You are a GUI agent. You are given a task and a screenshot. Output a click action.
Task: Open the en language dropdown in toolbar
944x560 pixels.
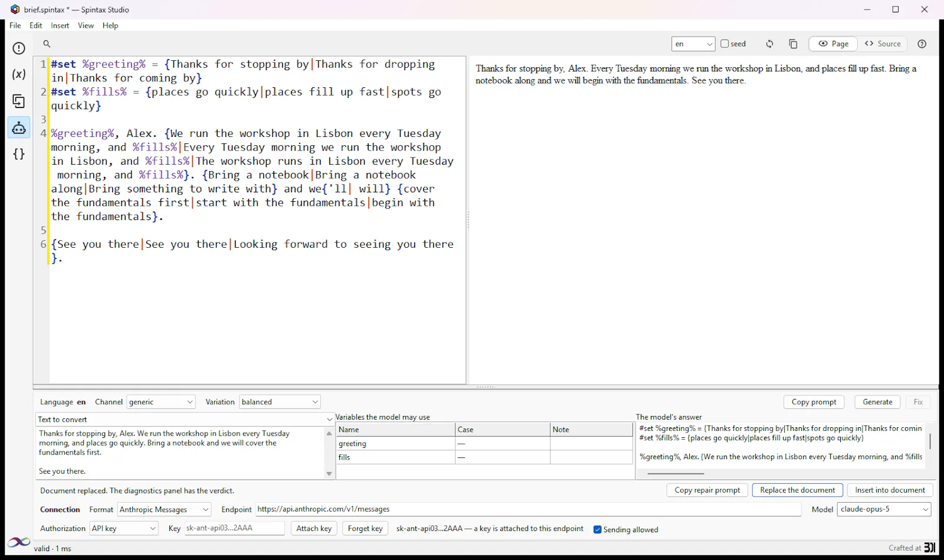[x=693, y=44]
